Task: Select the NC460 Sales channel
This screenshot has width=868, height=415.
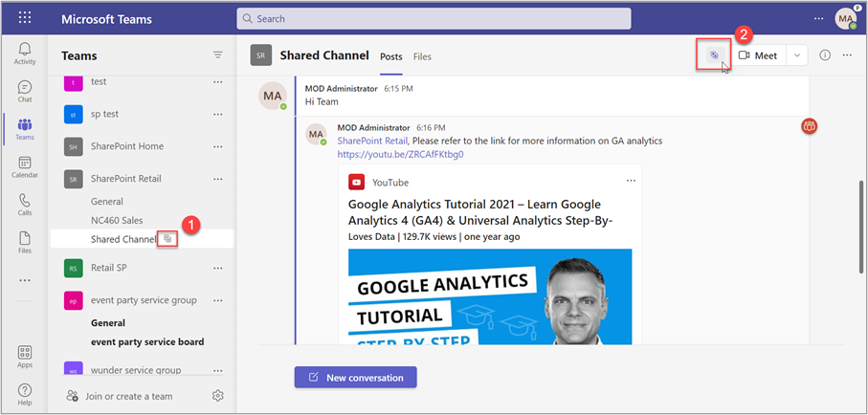Action: click(117, 220)
